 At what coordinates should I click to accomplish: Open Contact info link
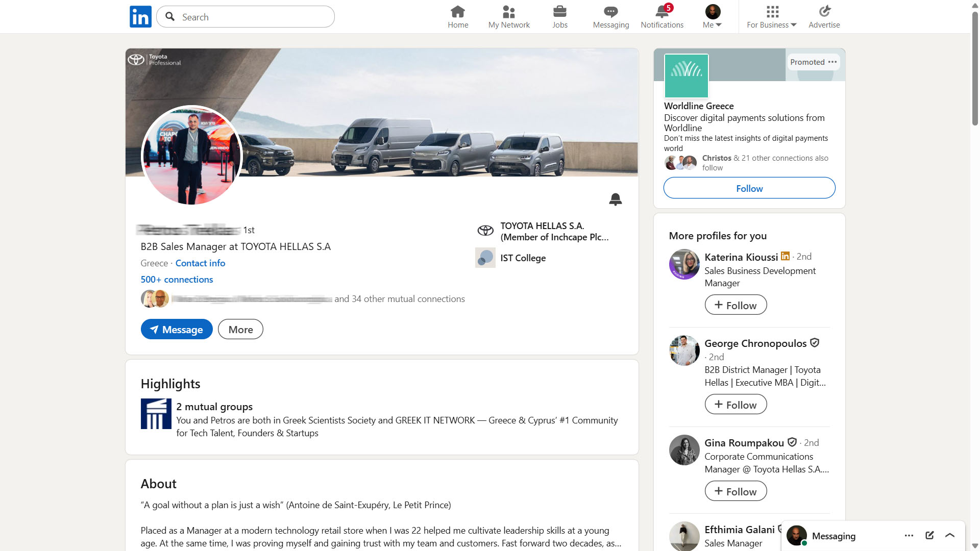coord(200,263)
